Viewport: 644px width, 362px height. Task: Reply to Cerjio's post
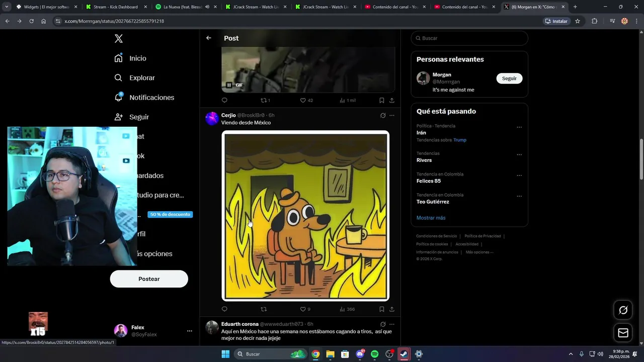click(224, 309)
